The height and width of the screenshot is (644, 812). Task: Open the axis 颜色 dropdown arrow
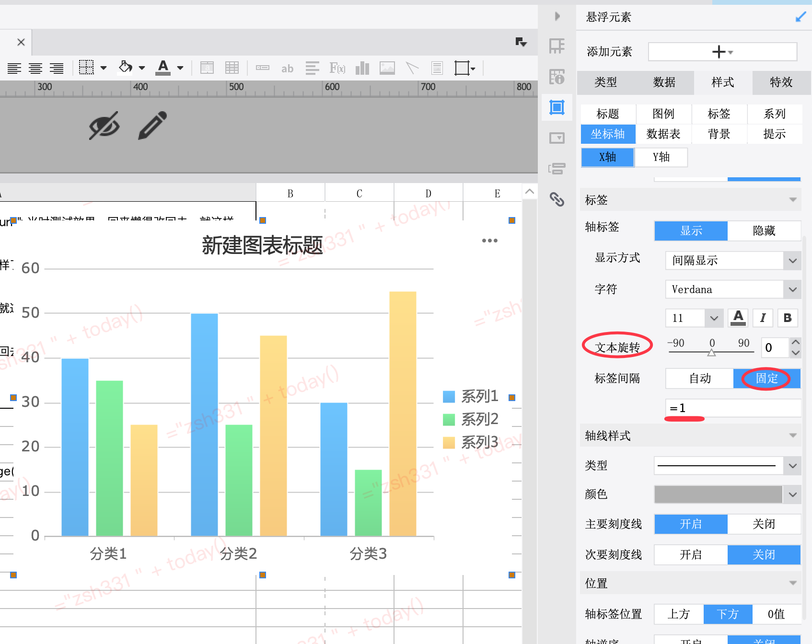click(793, 494)
